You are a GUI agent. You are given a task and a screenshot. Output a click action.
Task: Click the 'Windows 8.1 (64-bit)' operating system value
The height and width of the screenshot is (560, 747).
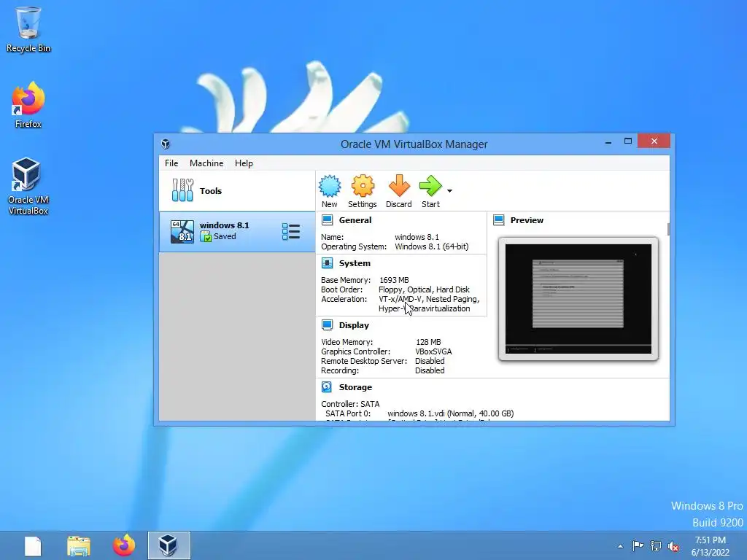(432, 246)
